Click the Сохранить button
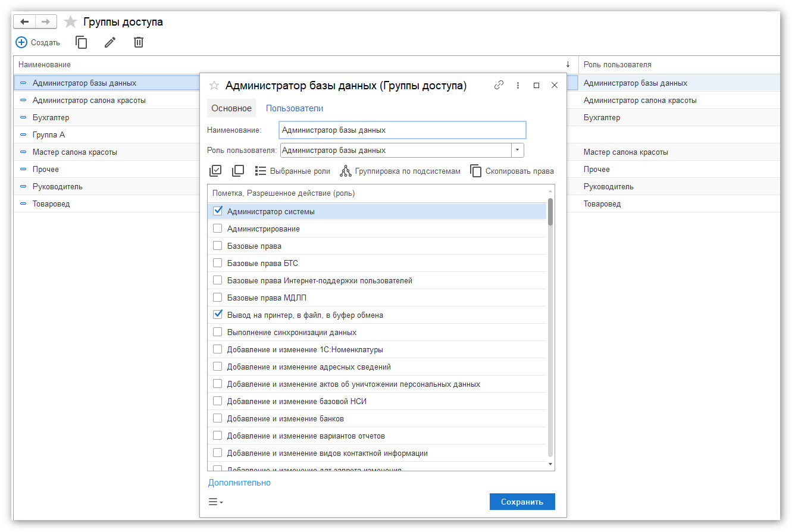792x532 pixels. [x=522, y=502]
